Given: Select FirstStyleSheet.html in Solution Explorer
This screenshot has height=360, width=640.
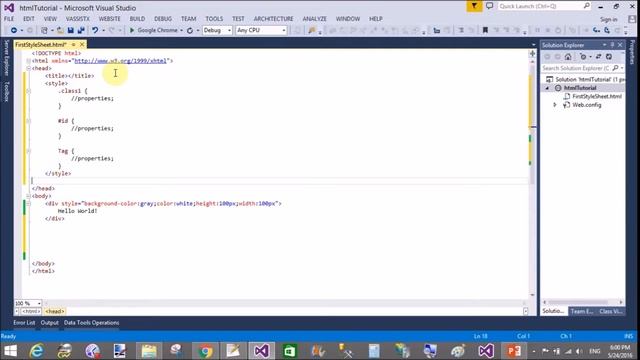Looking at the screenshot, I should pyautogui.click(x=597, y=97).
